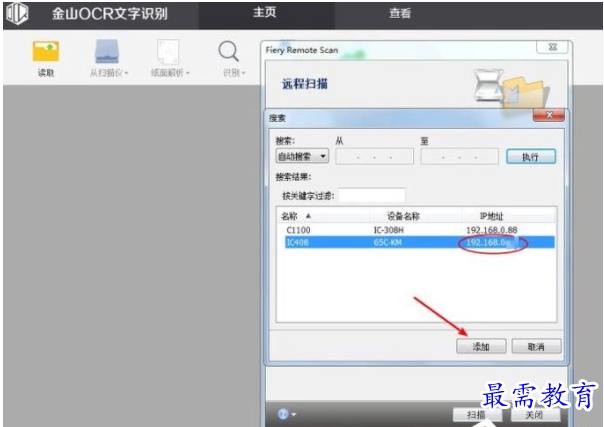Click the 关闭 button in Fiery Remote Scan
The height and width of the screenshot is (427, 604).
pos(535,414)
